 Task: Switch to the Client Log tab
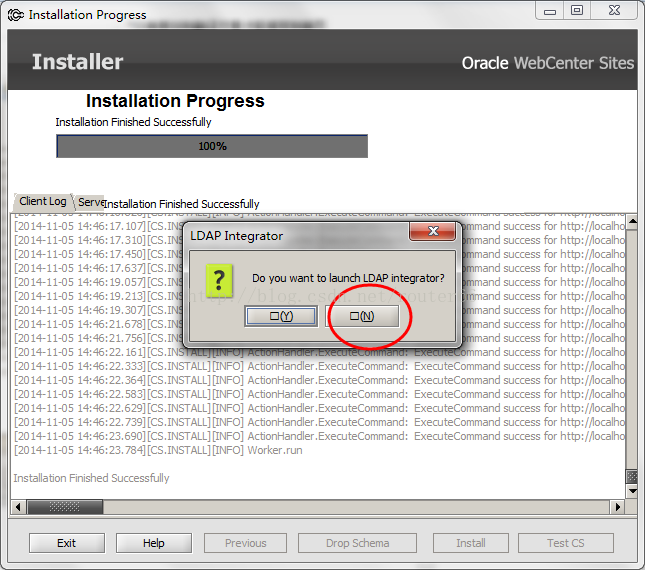[43, 202]
